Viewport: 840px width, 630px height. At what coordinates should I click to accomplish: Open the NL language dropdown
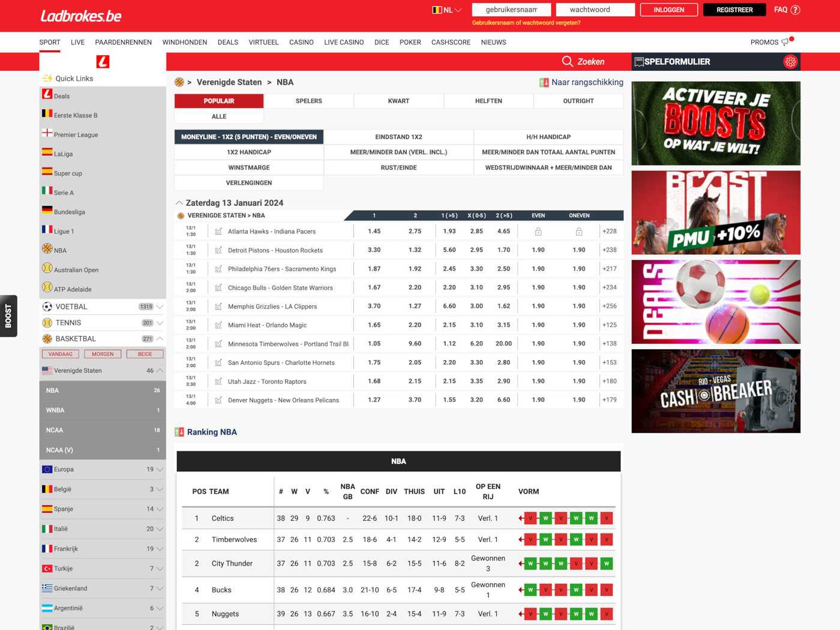(x=448, y=10)
